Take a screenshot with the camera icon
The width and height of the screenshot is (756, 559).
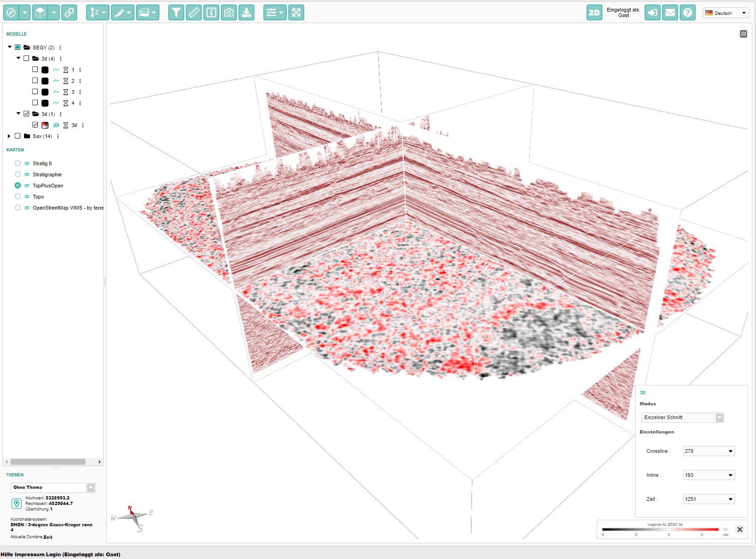[x=229, y=12]
